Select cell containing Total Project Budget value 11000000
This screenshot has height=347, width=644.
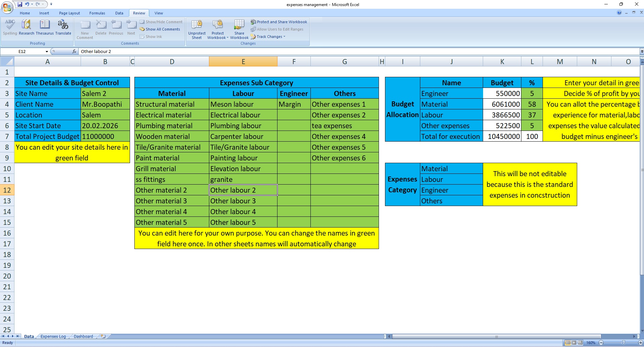pos(105,137)
